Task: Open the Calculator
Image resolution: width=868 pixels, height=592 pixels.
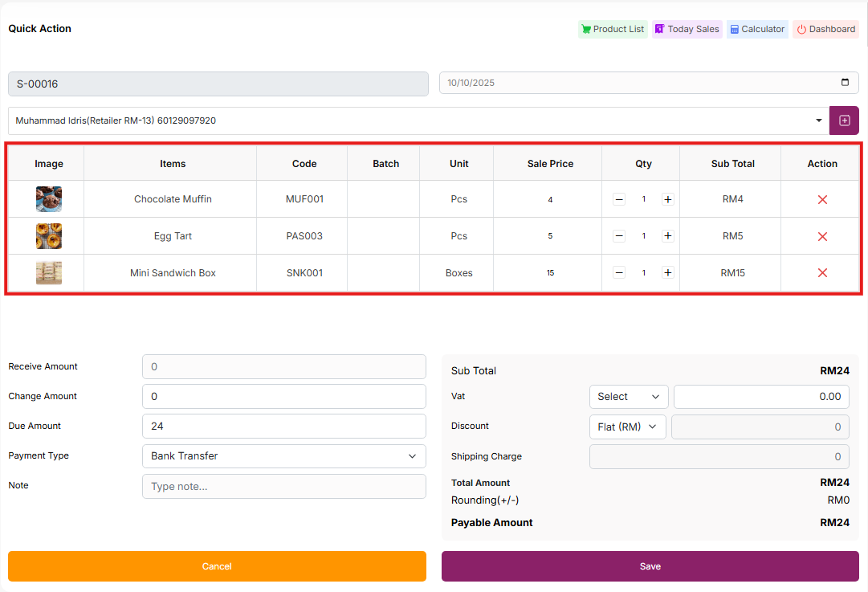Action: (x=757, y=29)
